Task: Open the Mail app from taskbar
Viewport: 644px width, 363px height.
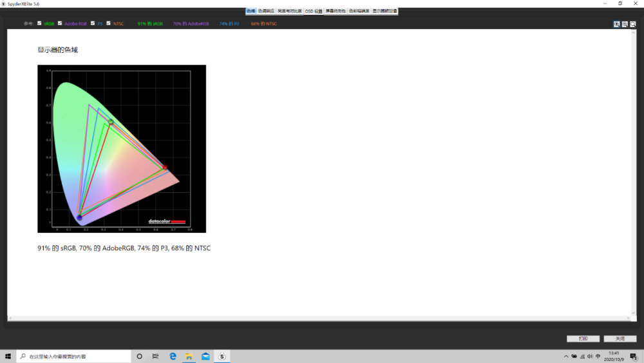Action: tap(206, 357)
